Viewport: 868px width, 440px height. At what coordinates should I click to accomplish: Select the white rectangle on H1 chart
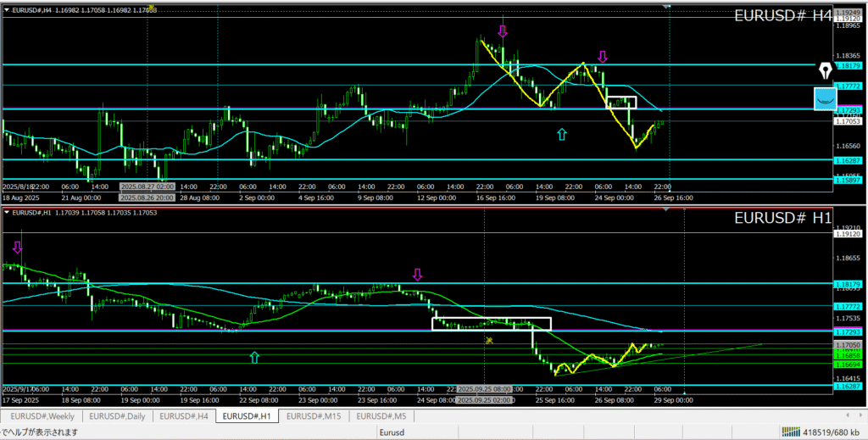(x=492, y=323)
